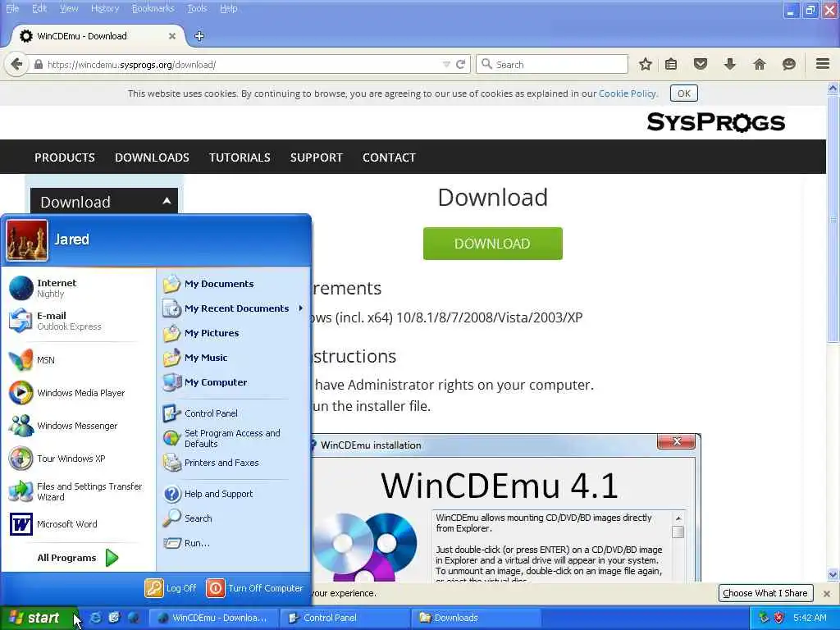
Task: Open the URL bar history dropdown arrow
Action: [x=446, y=64]
